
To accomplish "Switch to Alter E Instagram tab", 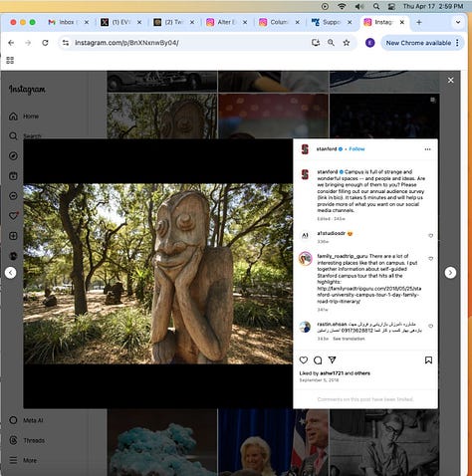I will pyautogui.click(x=226, y=22).
